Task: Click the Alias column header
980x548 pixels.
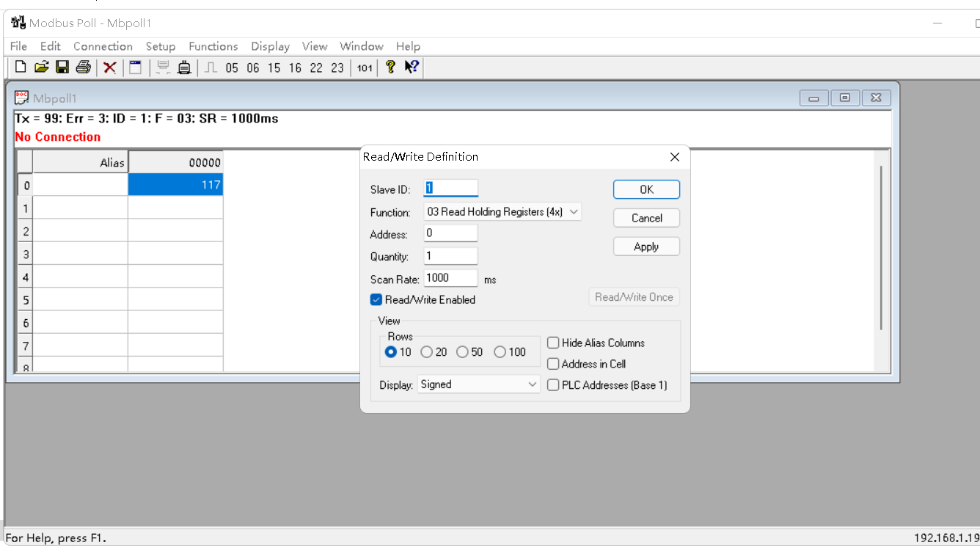Action: pos(80,162)
